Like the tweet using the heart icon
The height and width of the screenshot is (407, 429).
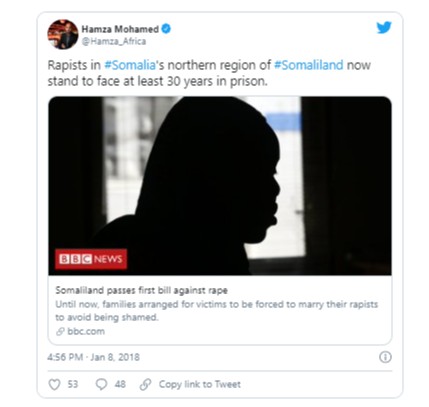point(54,384)
